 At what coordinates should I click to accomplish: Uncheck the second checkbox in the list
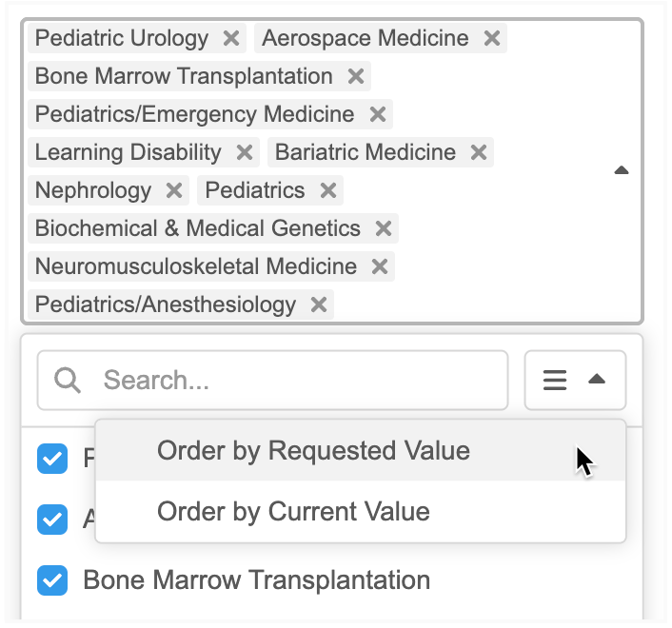pyautogui.click(x=52, y=519)
